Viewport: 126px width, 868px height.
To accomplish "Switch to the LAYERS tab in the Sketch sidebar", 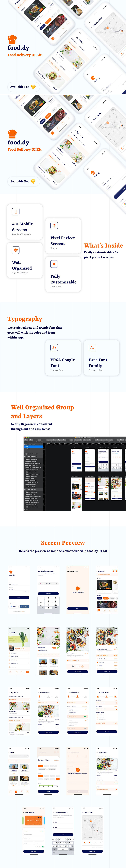I will (26, 444).
